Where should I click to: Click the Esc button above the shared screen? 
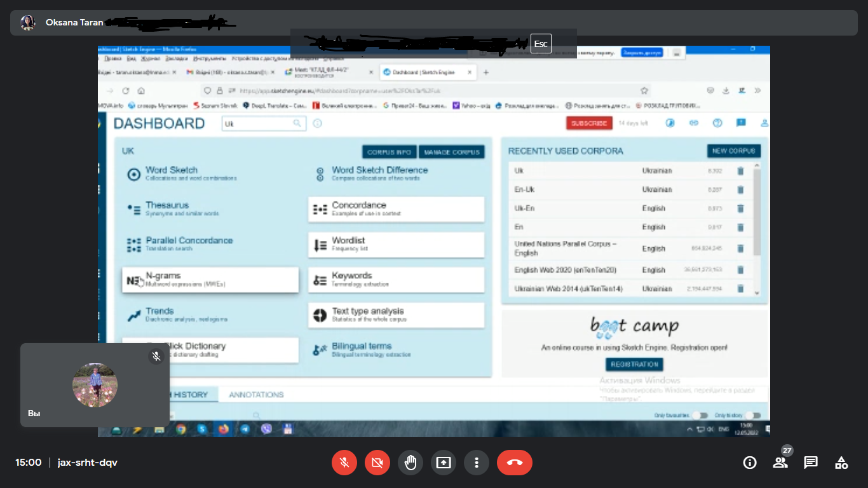click(541, 44)
